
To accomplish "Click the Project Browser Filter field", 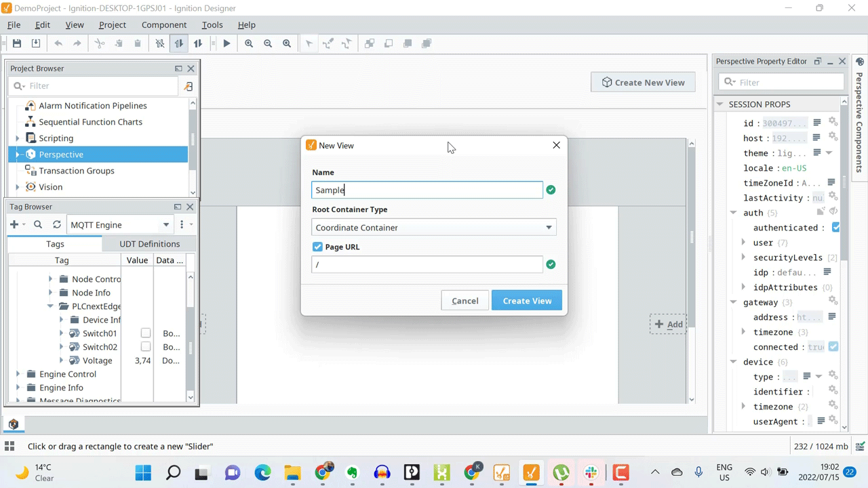I will click(94, 86).
